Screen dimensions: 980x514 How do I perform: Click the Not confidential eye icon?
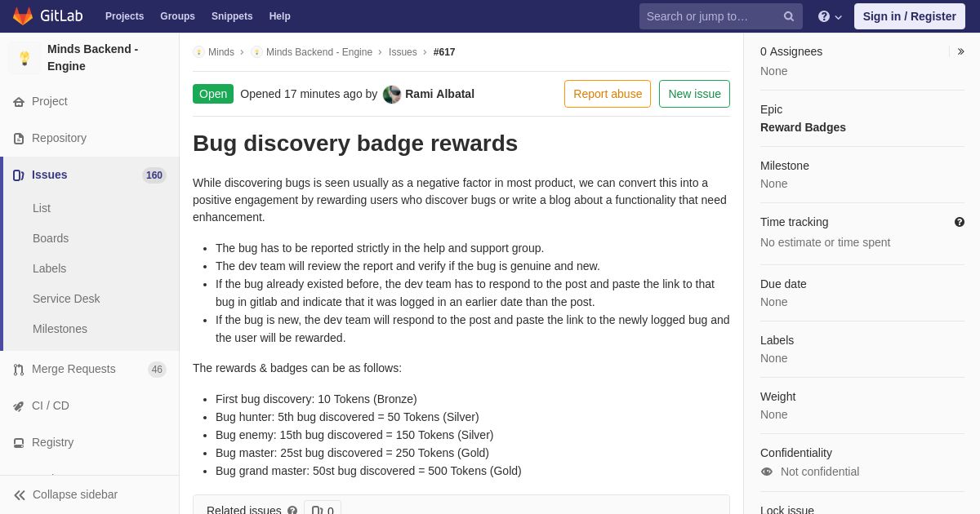pyautogui.click(x=767, y=472)
